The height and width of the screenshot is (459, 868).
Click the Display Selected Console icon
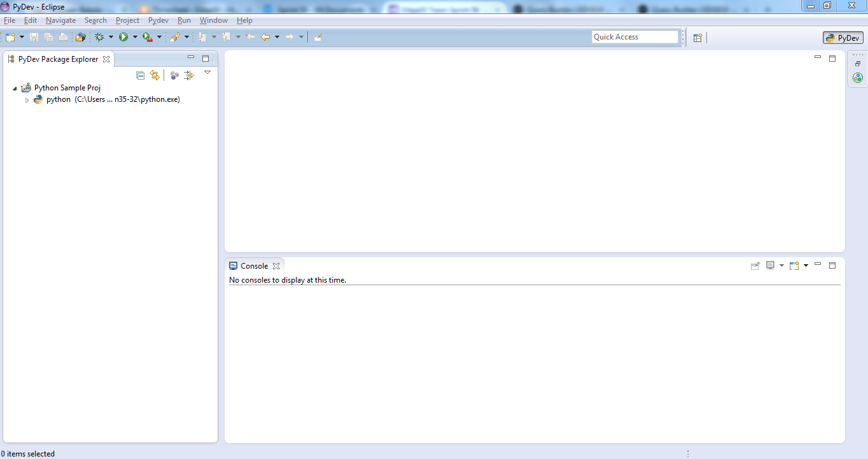[771, 265]
